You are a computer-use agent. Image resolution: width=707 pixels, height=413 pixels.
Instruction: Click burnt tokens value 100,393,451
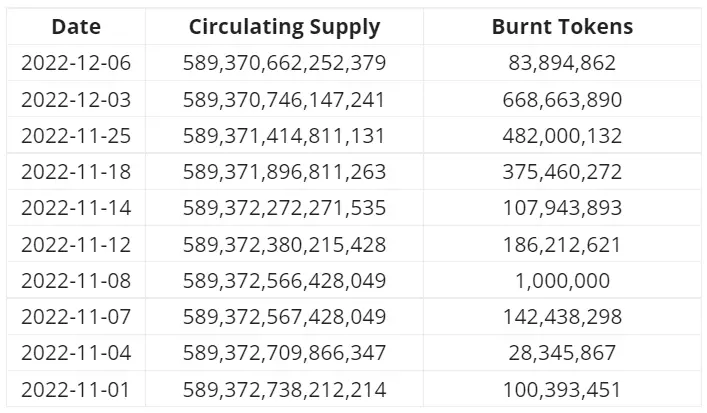click(562, 390)
